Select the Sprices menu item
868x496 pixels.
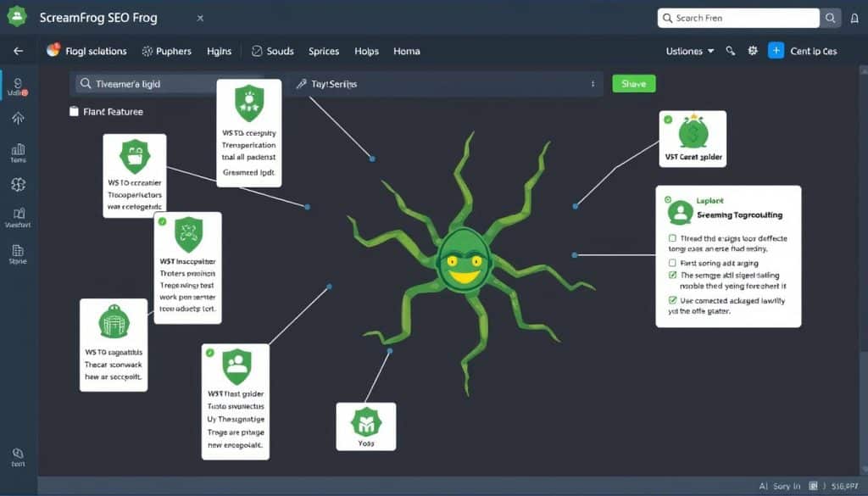point(324,51)
